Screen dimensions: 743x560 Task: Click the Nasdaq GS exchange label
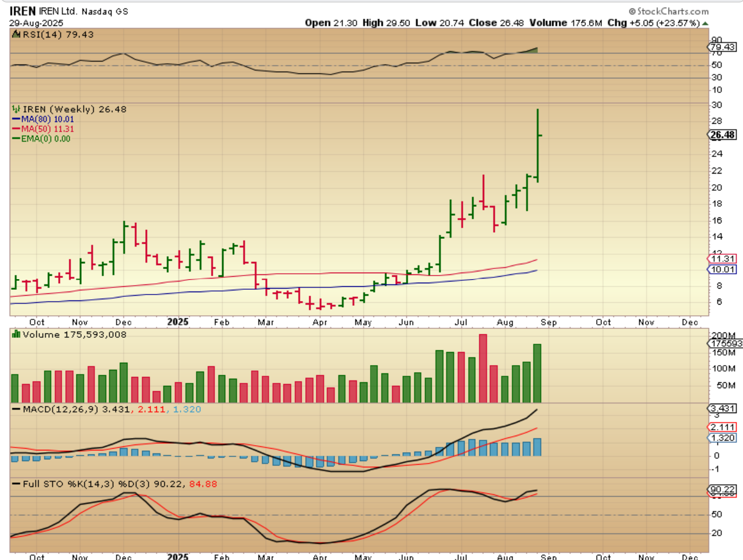tap(105, 12)
